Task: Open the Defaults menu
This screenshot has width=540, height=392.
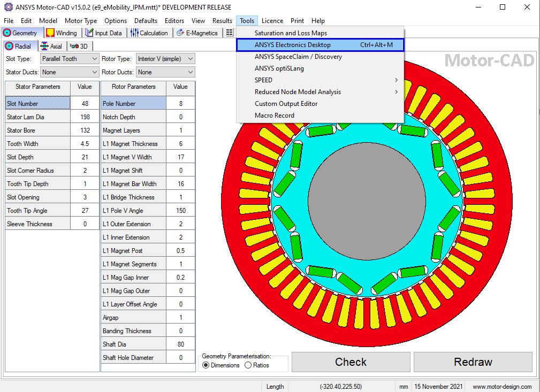Action: [146, 21]
